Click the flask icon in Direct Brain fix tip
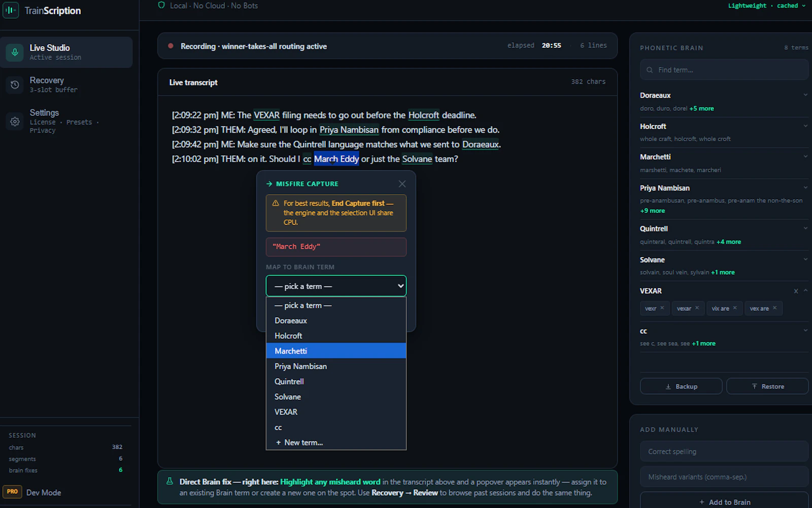 pyautogui.click(x=170, y=481)
